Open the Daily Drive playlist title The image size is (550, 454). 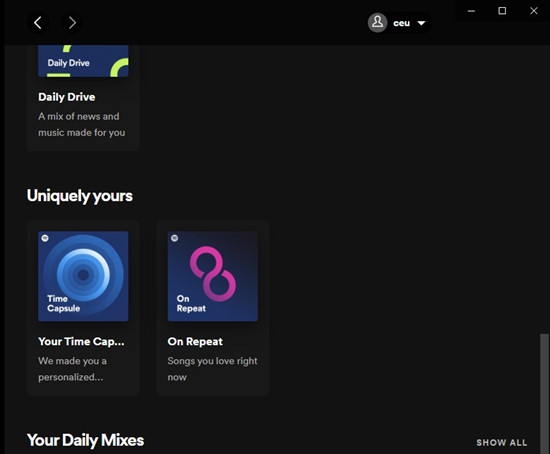[67, 97]
